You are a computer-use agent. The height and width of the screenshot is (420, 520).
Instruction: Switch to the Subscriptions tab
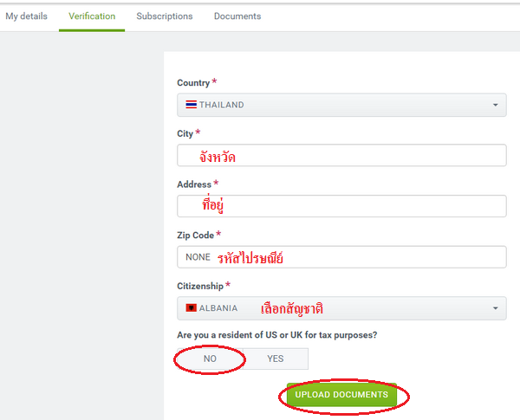point(165,16)
